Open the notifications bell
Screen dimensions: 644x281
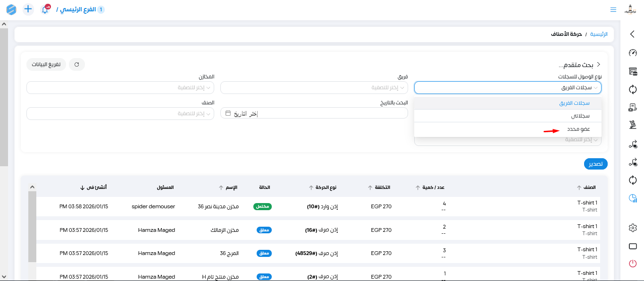pos(45,9)
